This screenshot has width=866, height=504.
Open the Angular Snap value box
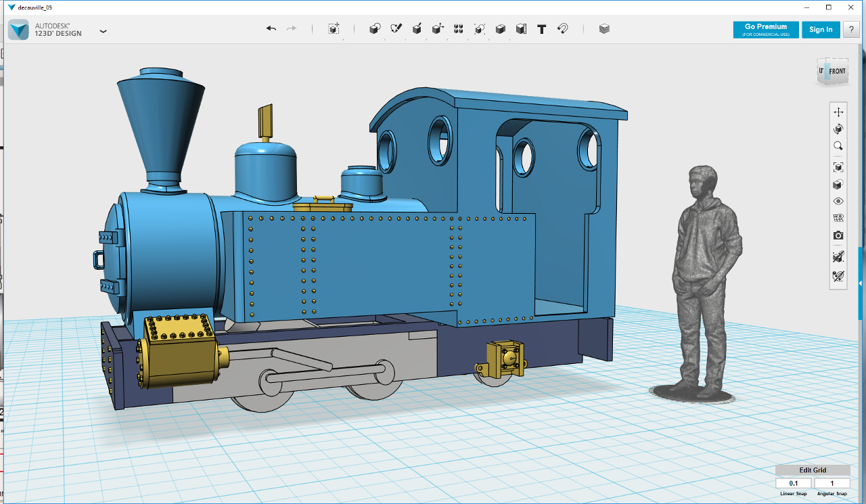(x=832, y=483)
